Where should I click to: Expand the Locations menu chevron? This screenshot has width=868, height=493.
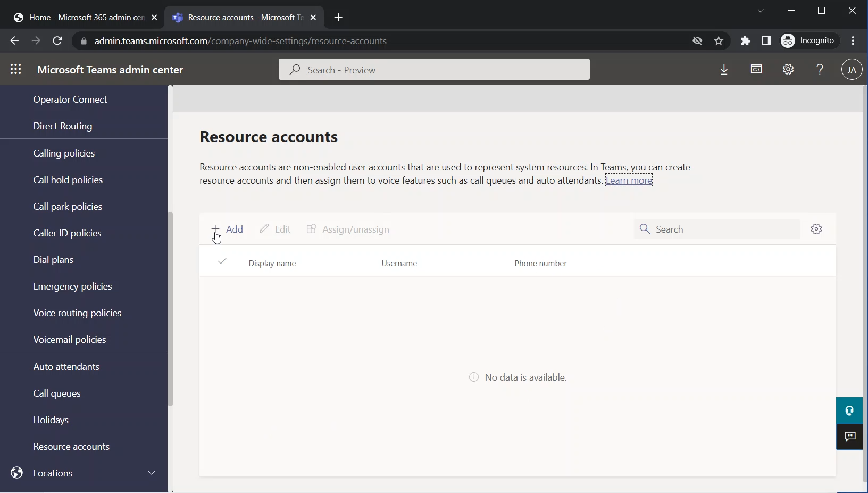(152, 473)
